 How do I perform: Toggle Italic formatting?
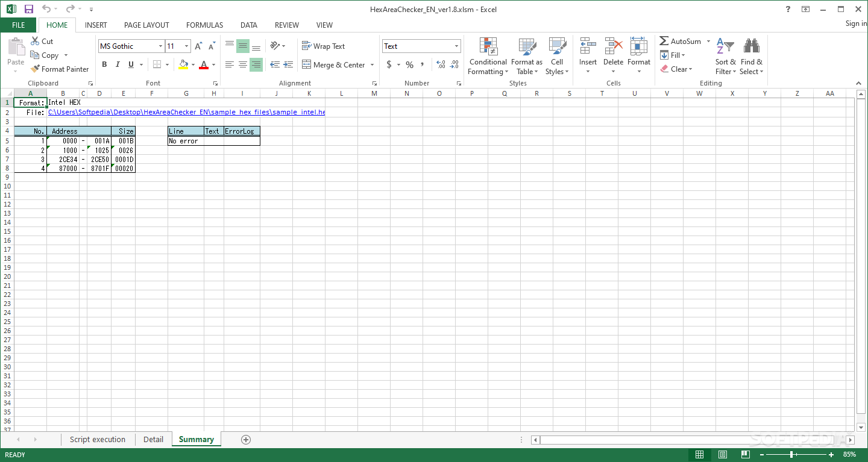click(118, 64)
